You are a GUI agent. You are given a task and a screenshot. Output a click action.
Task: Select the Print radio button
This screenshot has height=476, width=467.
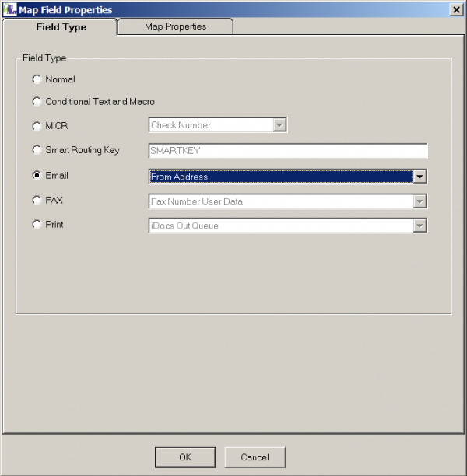37,225
